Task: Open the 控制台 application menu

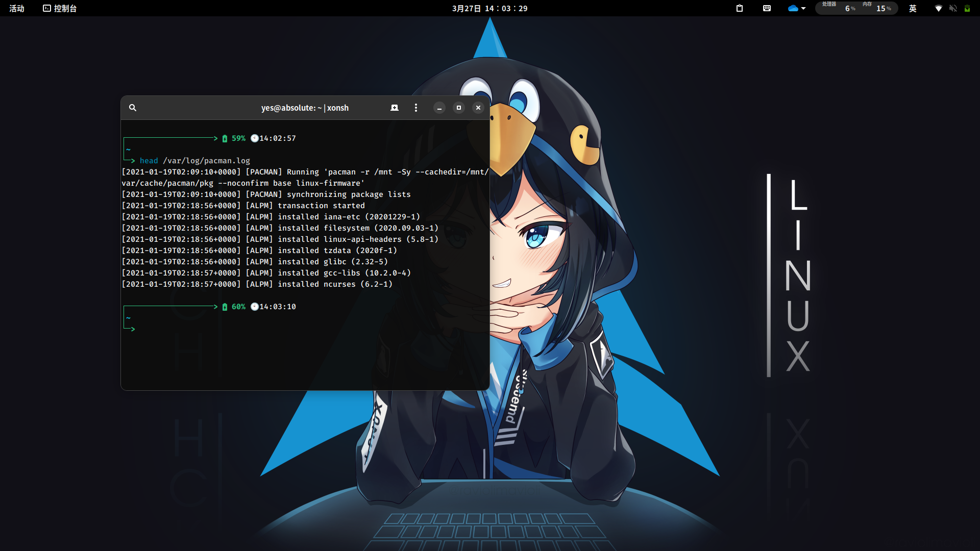Action: [60, 8]
